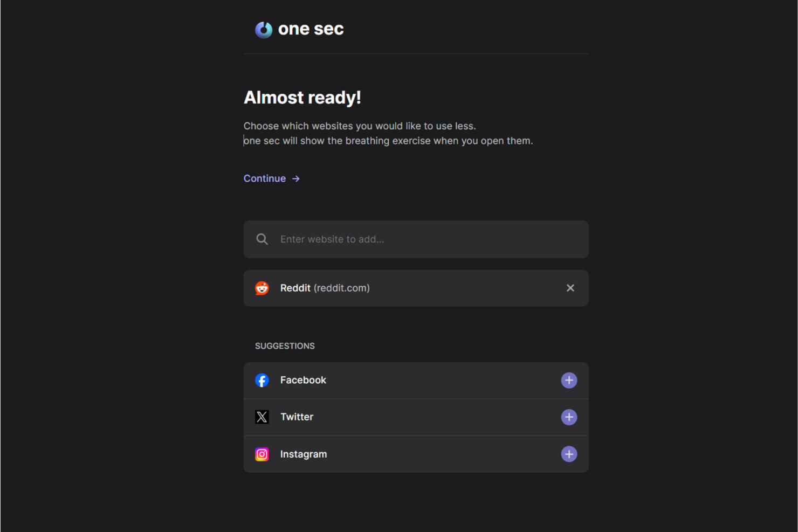This screenshot has height=532, width=798.
Task: Click the Instagram icon in suggestions
Action: click(x=262, y=454)
